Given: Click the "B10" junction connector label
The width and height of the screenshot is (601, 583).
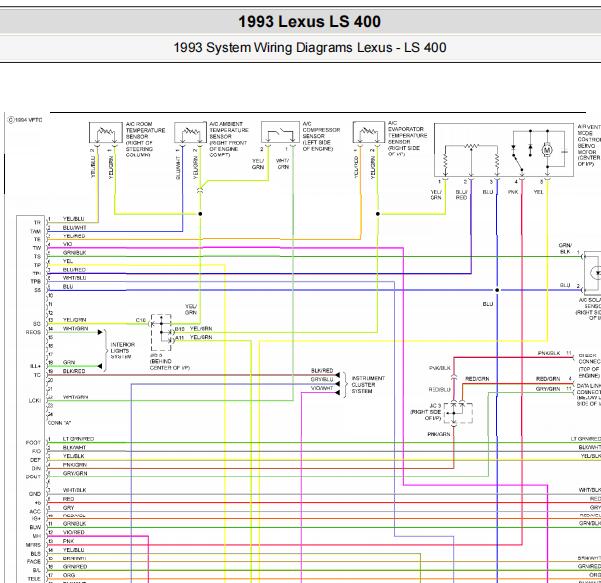Looking at the screenshot, I should 180,329.
